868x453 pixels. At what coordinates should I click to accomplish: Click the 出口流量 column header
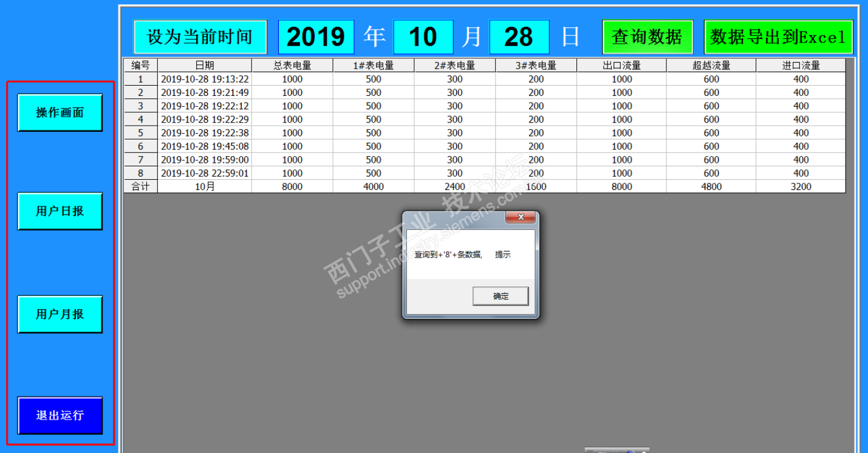[622, 66]
